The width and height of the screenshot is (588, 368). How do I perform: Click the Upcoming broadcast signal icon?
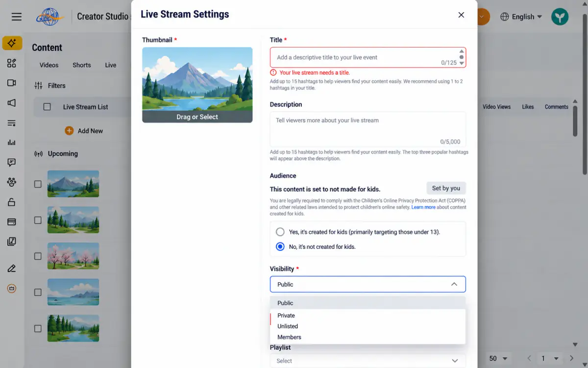pos(38,154)
